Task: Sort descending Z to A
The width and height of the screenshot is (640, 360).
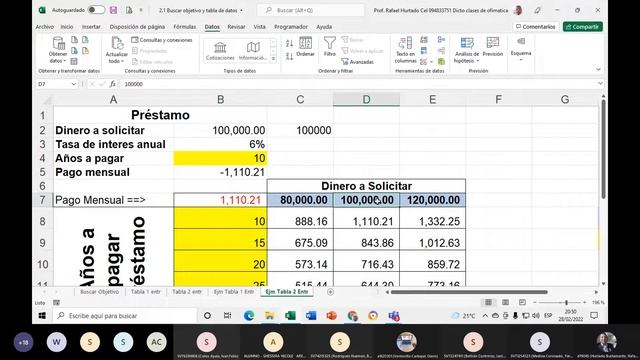Action: click(x=289, y=56)
